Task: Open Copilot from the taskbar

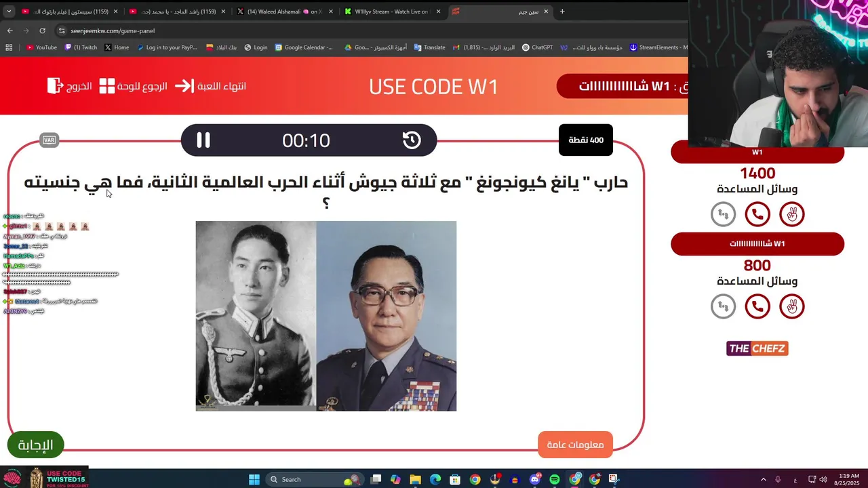Action: (x=395, y=479)
